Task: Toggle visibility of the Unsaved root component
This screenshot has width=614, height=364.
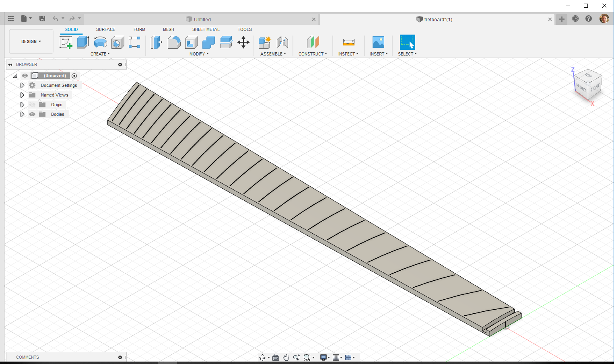Action: (25, 76)
